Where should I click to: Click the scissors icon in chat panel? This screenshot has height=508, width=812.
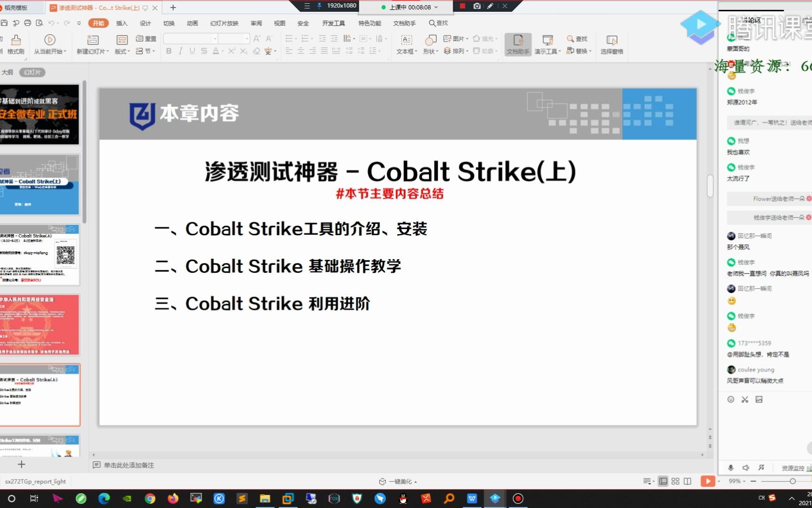745,399
